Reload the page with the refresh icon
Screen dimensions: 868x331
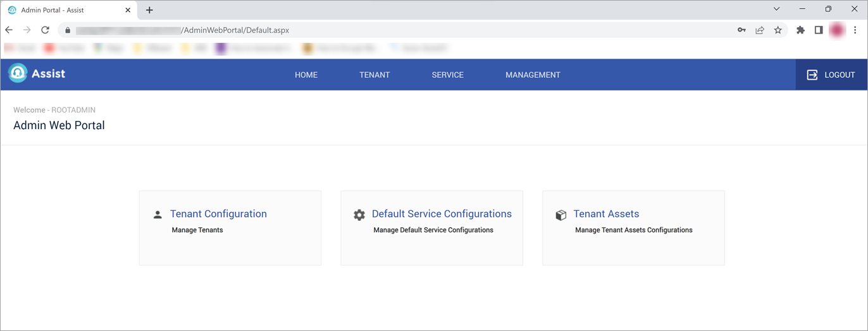point(45,30)
